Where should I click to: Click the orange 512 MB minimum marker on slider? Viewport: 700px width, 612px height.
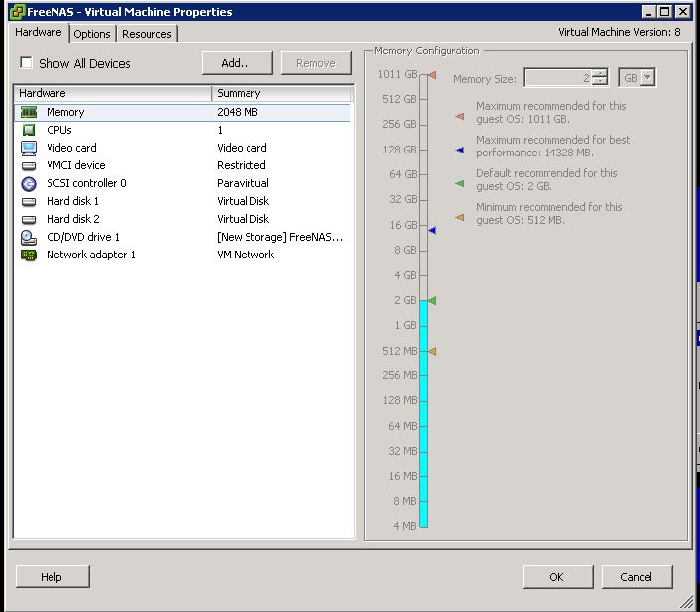click(x=432, y=352)
